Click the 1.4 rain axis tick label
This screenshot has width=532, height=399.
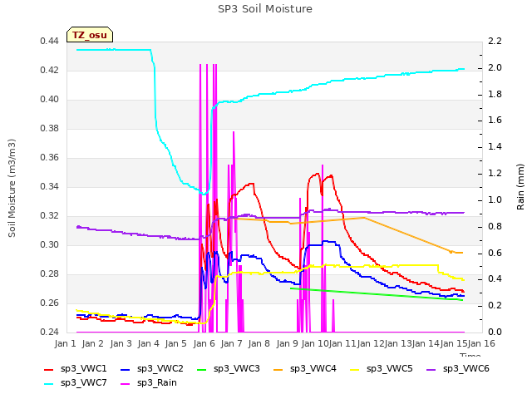pos(495,146)
